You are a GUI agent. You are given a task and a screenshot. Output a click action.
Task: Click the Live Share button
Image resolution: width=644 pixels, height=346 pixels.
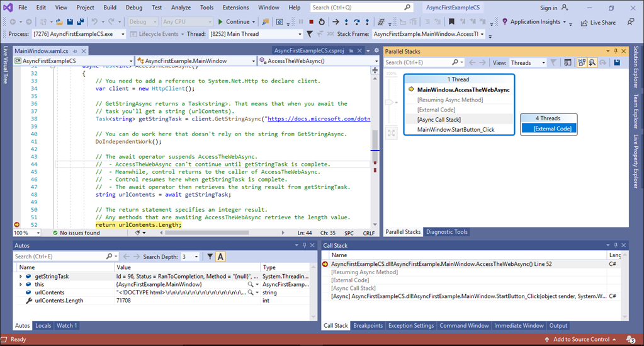tap(598, 22)
